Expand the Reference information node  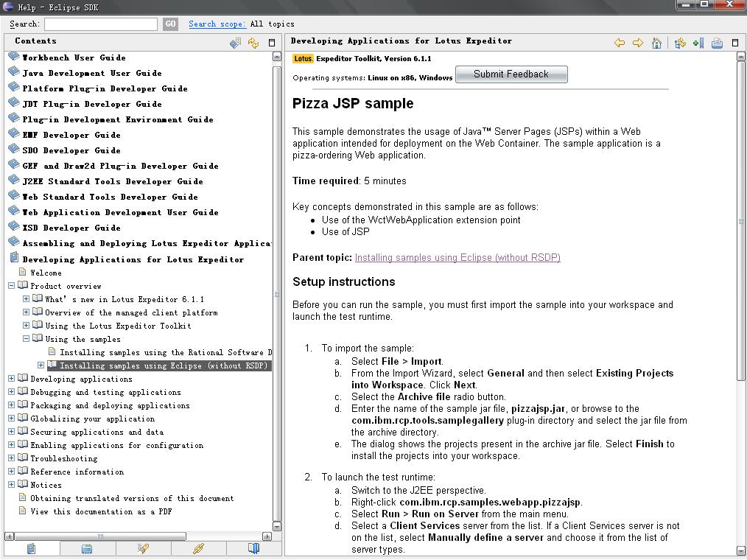[12, 472]
